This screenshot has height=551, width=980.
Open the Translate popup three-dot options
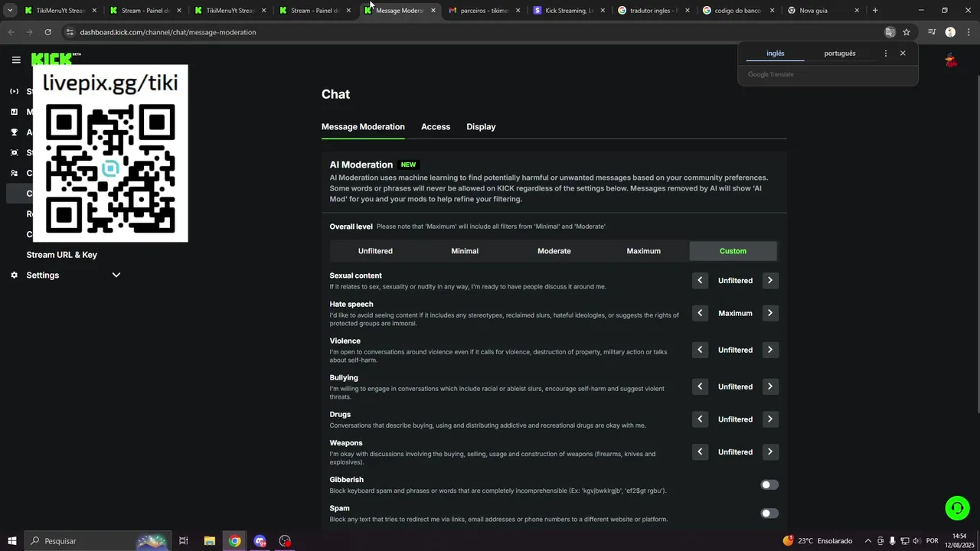point(886,54)
